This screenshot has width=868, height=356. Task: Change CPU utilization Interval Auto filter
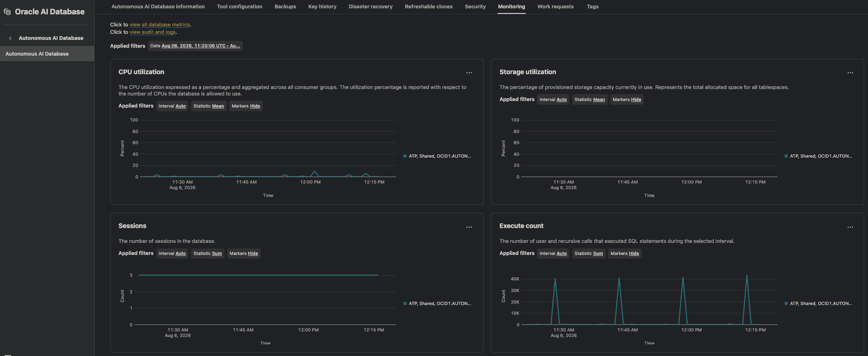point(172,106)
